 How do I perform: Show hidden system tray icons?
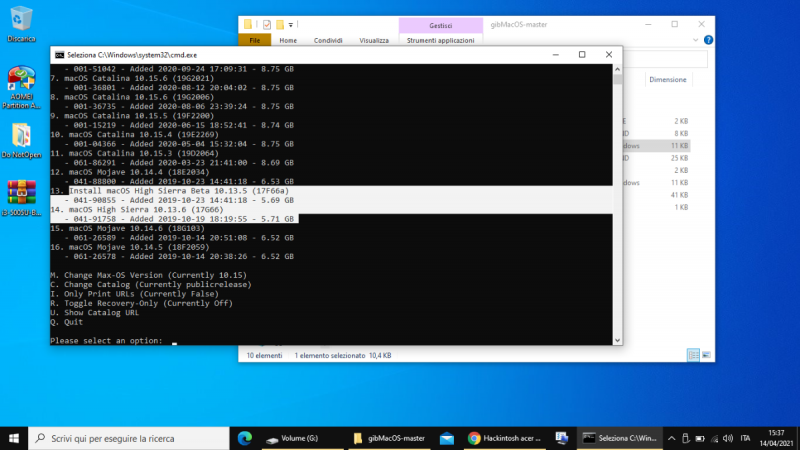pyautogui.click(x=671, y=438)
